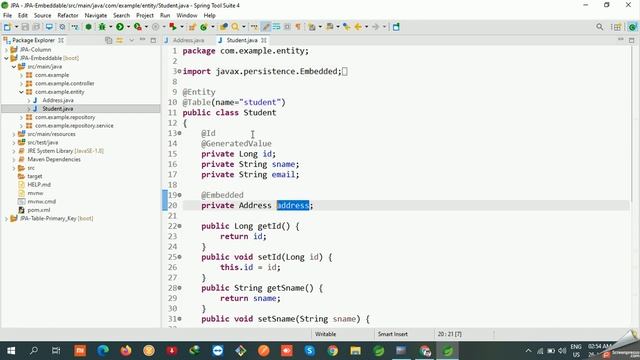Select pom.xml in Package Explorer
The height and width of the screenshot is (360, 640).
39,210
